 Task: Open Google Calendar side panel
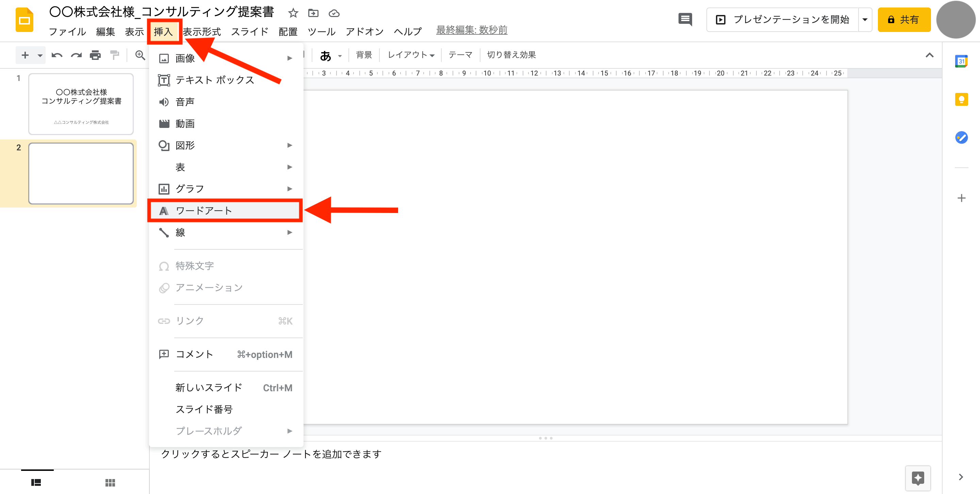click(961, 61)
